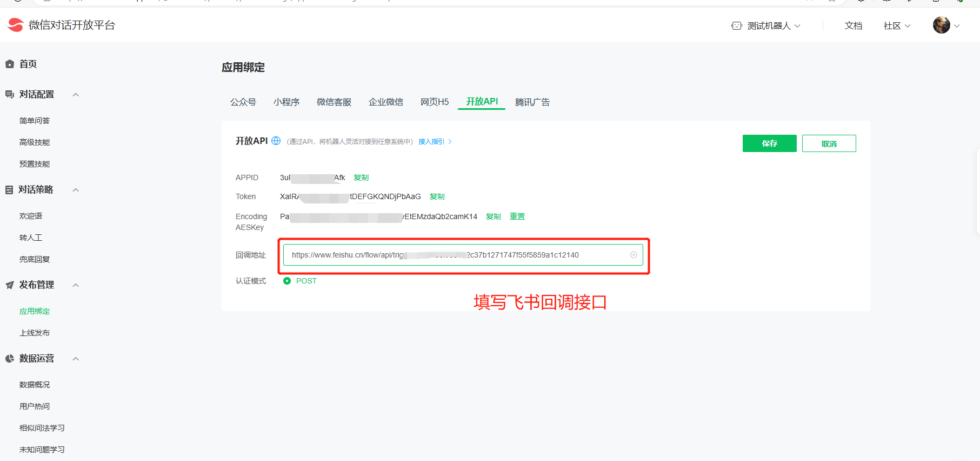The width and height of the screenshot is (980, 461).
Task: Click the 对话策略 list icon
Action: tap(9, 190)
